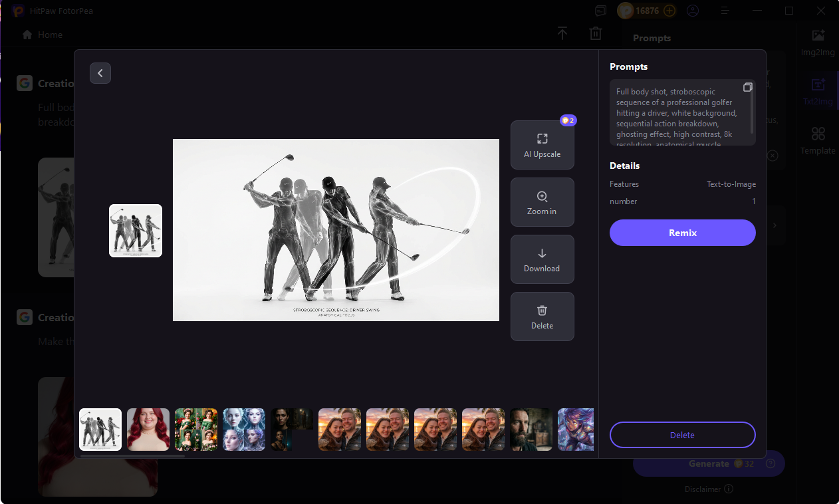Screen dimensions: 839x504
Task: Click the plus icon to add credits
Action: (x=669, y=11)
